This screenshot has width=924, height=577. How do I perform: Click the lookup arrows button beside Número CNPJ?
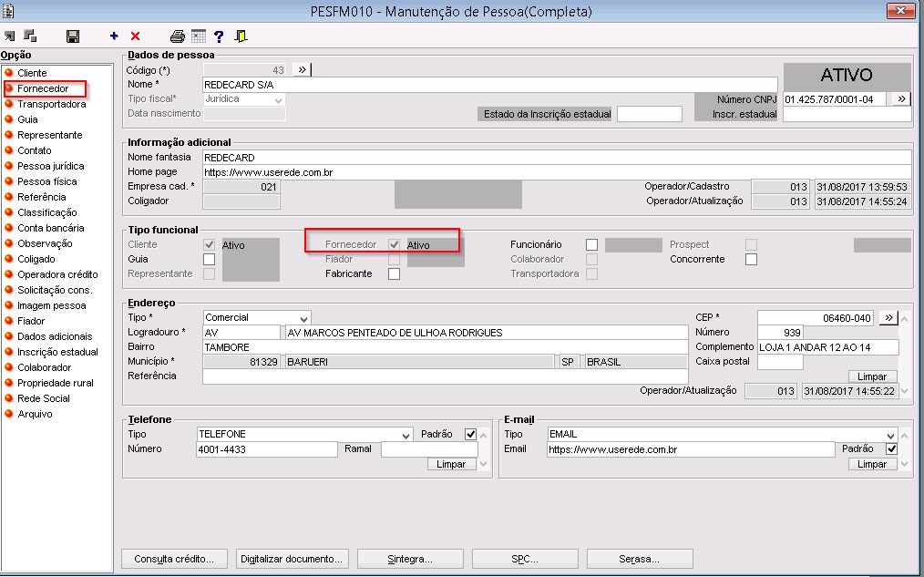pos(901,99)
